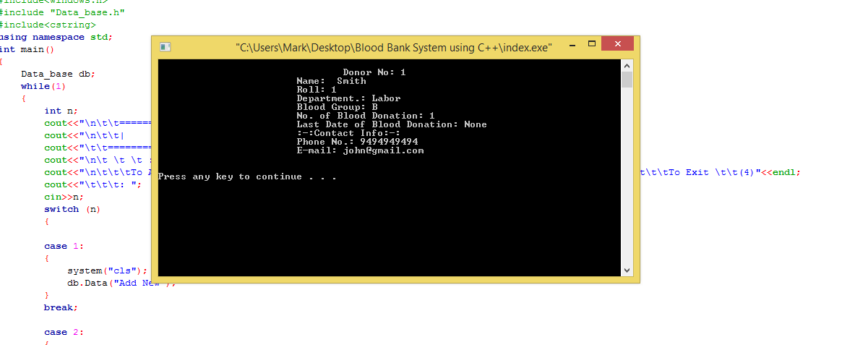Click the 'Department.: Labor' line
868x345 pixels.
tap(348, 98)
